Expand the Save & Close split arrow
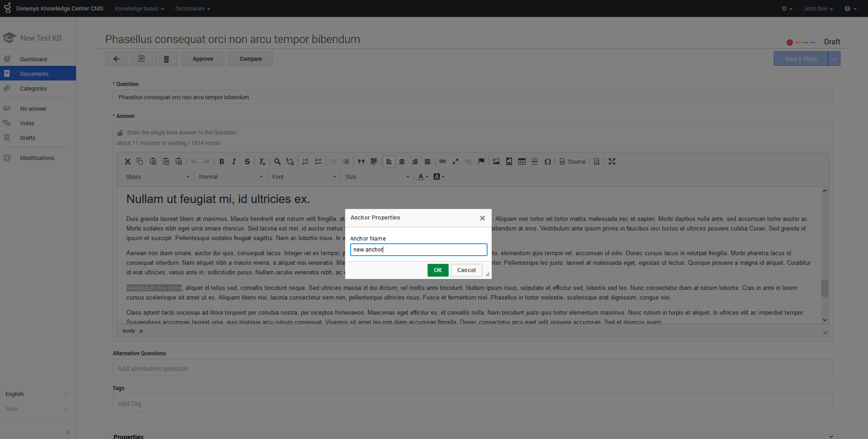Image resolution: width=868 pixels, height=439 pixels. pyautogui.click(x=834, y=59)
